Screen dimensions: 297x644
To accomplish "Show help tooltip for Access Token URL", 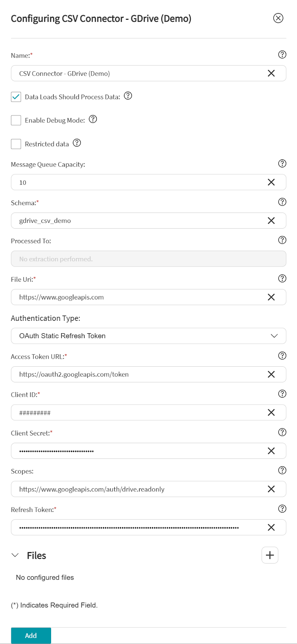I will (282, 355).
